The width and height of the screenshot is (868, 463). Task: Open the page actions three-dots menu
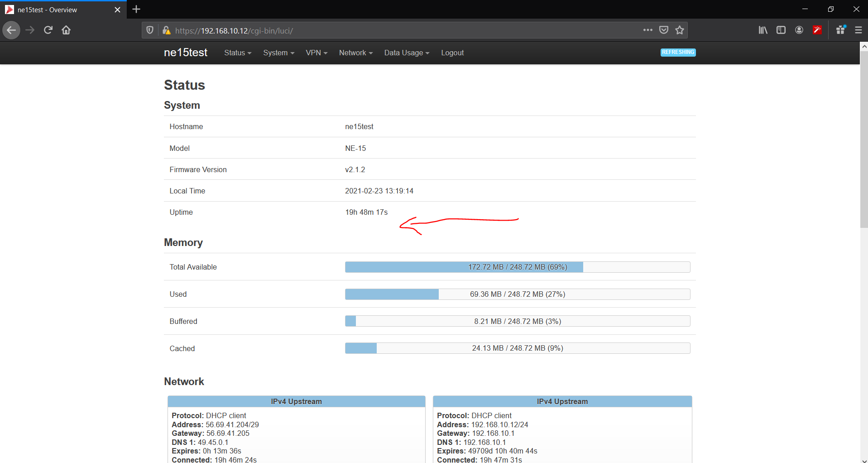(648, 30)
